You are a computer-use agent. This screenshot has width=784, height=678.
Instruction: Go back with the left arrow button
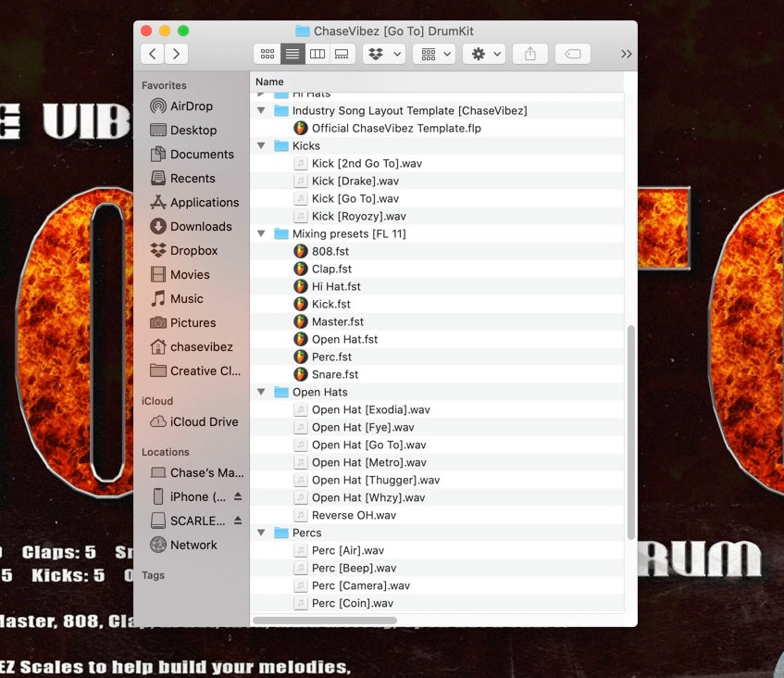click(153, 54)
